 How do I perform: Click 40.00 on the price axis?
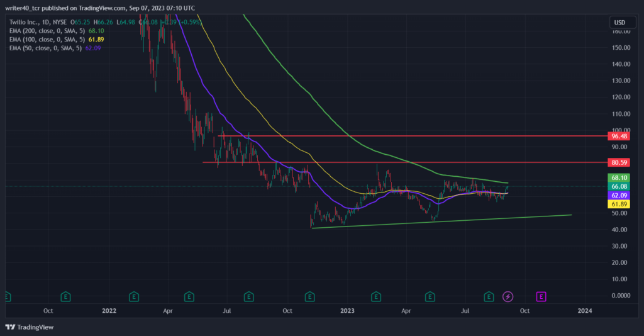tap(619, 230)
